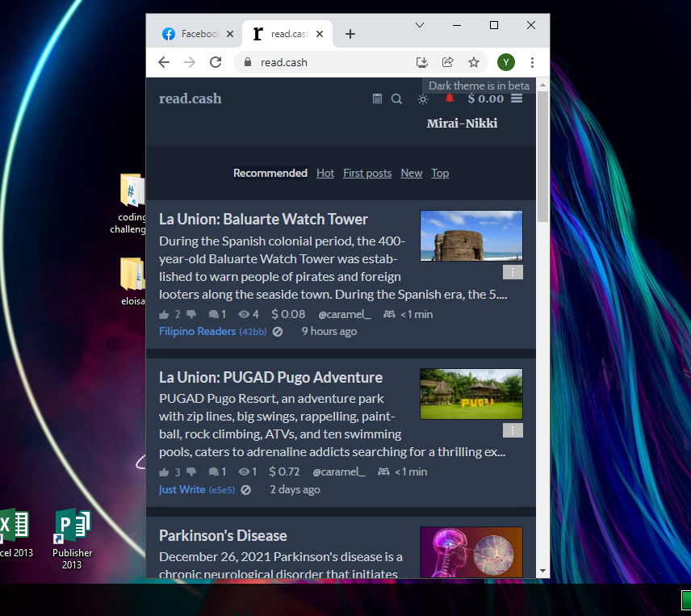This screenshot has height=616, width=691.
Task: Select the Excel 2013 desktop shortcut
Action: pyautogui.click(x=15, y=533)
